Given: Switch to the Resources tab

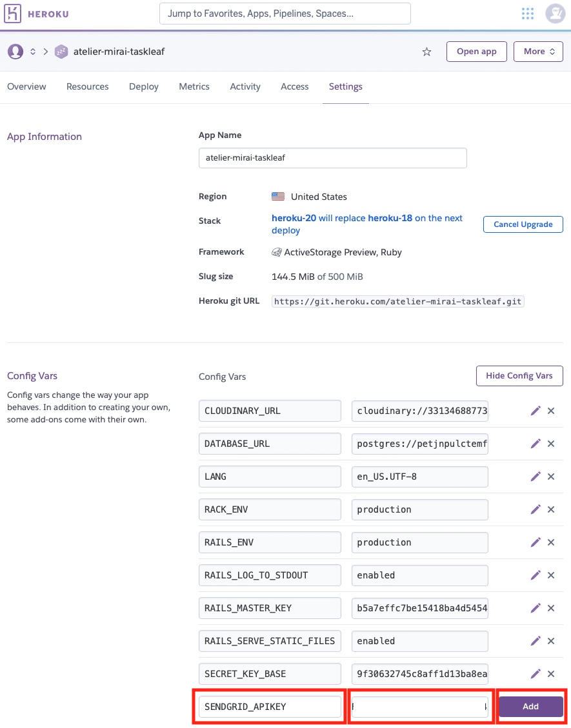Looking at the screenshot, I should click(87, 86).
